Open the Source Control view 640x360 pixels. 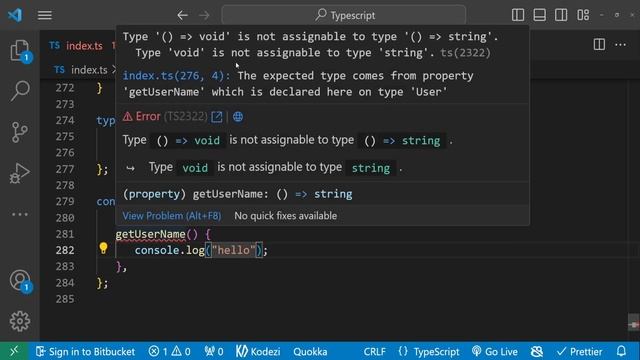click(x=20, y=132)
